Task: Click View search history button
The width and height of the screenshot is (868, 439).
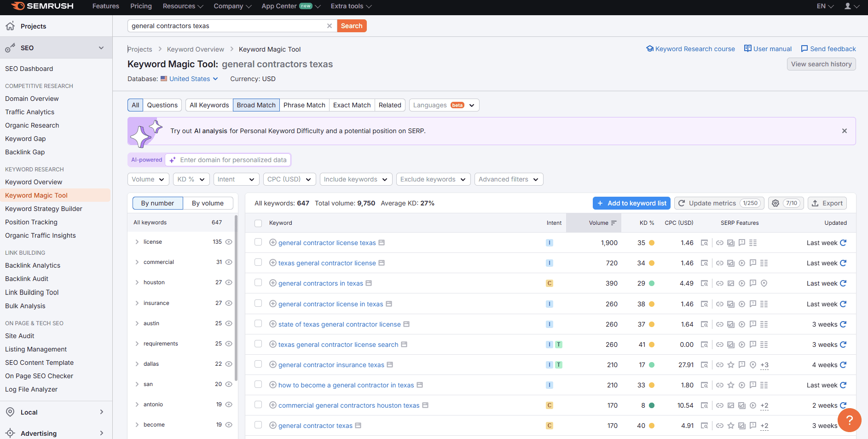Action: click(x=822, y=64)
